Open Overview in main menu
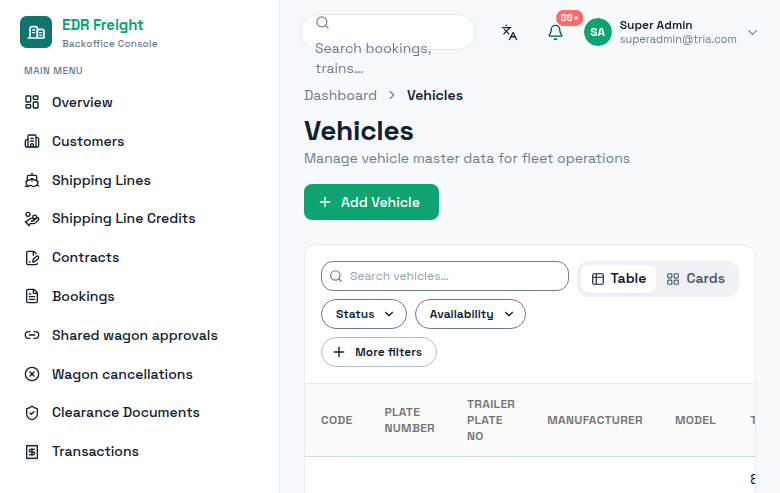Viewport: 780px width, 493px height. 82,102
